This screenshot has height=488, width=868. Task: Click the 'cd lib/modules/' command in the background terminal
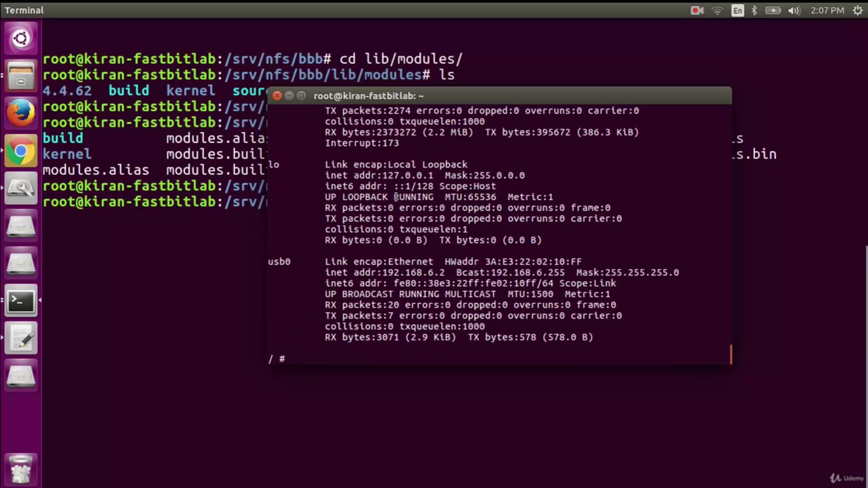(401, 59)
